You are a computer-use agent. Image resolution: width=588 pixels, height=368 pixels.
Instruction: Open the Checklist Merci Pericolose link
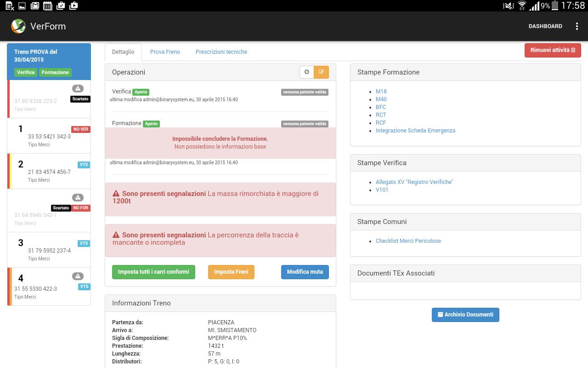click(x=408, y=241)
